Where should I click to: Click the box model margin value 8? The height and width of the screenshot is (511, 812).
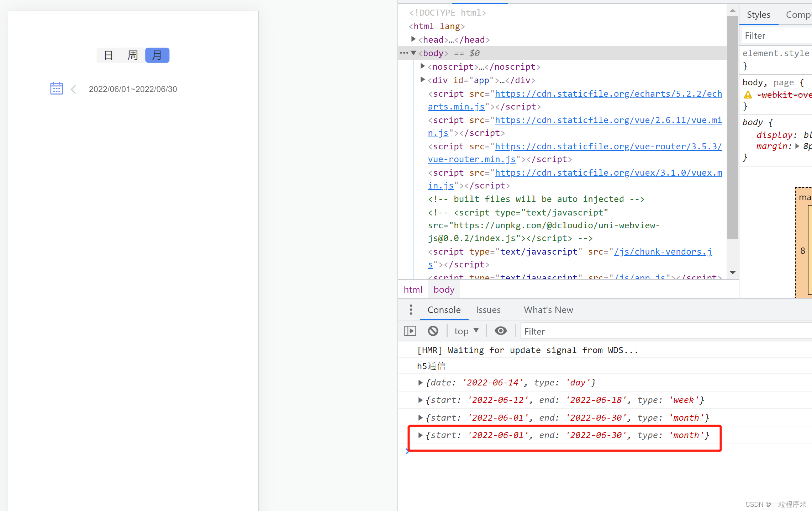pyautogui.click(x=802, y=251)
